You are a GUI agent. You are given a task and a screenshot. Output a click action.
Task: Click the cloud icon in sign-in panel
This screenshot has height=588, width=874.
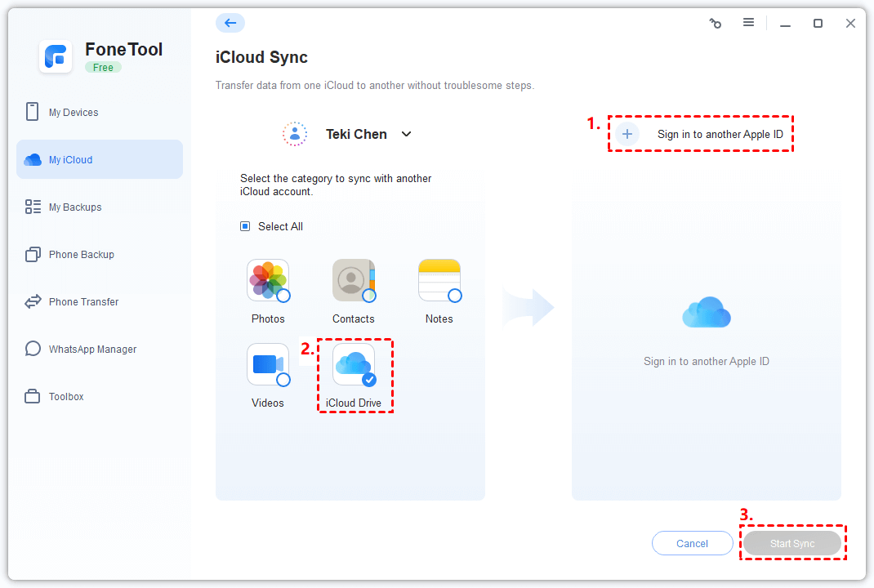(x=706, y=313)
